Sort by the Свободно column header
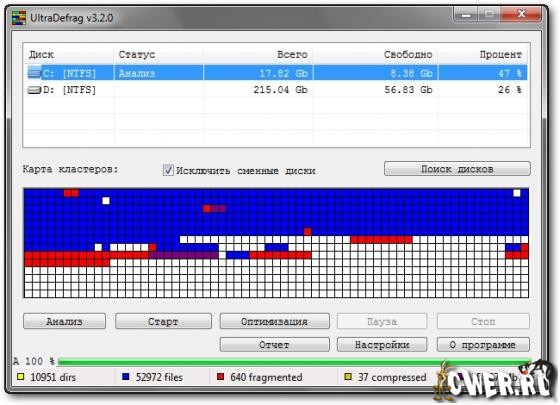Viewport: 560px width, 405px height. coord(375,55)
